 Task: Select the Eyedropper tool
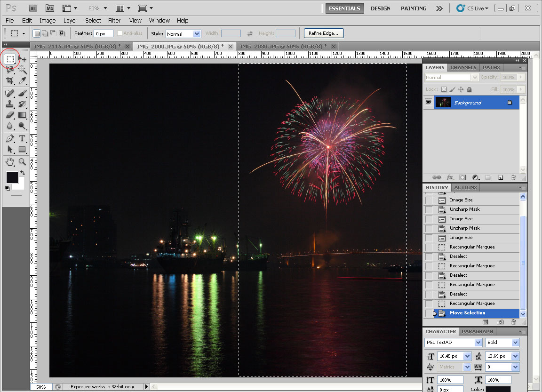(22, 80)
